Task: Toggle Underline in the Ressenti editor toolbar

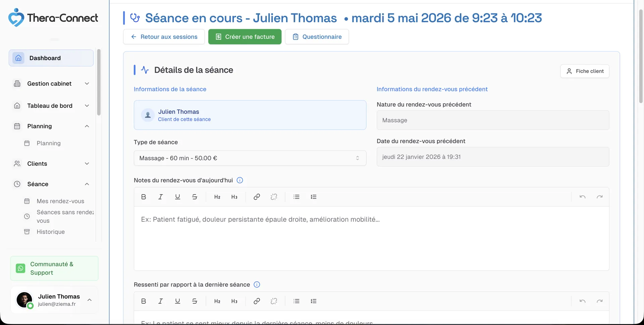Action: (177, 301)
